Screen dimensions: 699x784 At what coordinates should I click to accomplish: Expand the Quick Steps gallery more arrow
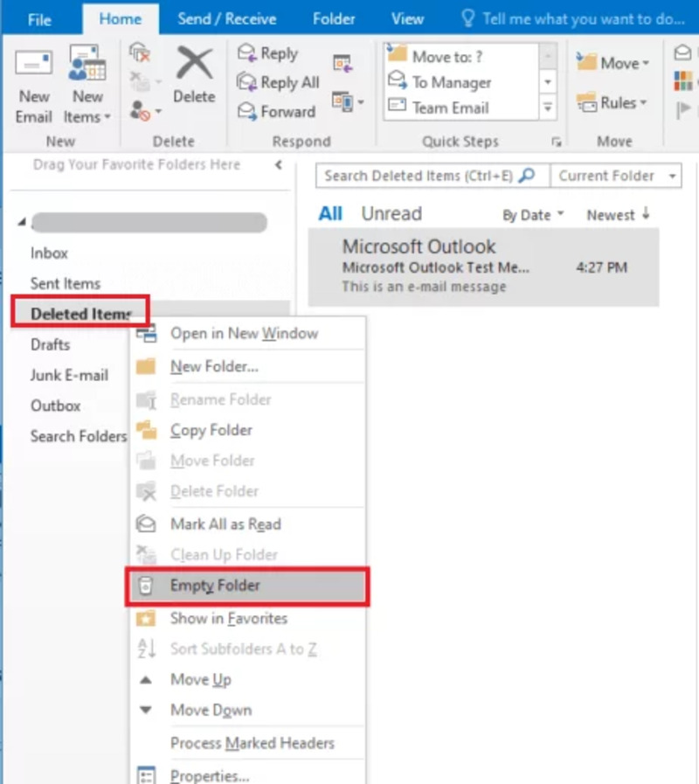pyautogui.click(x=548, y=107)
